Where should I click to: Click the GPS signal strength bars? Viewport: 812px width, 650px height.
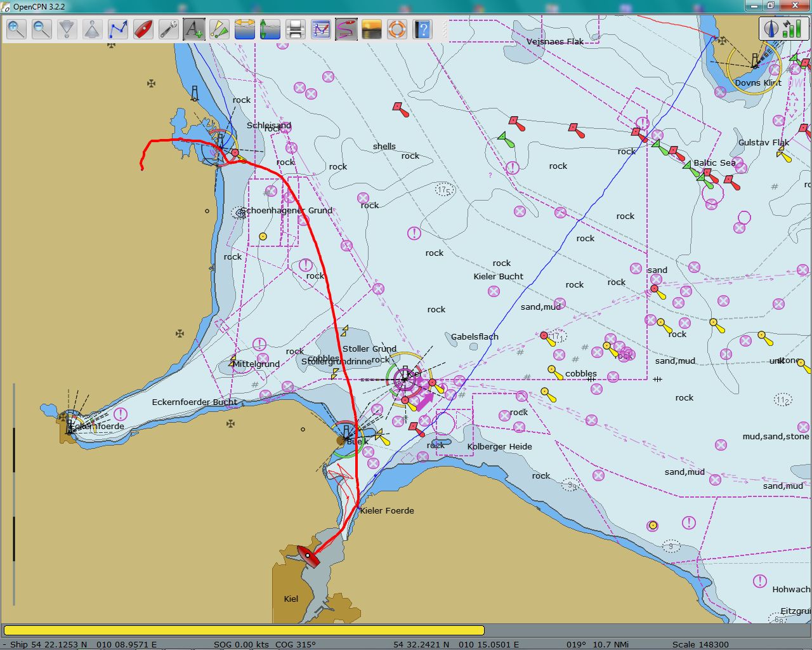pyautogui.click(x=791, y=29)
